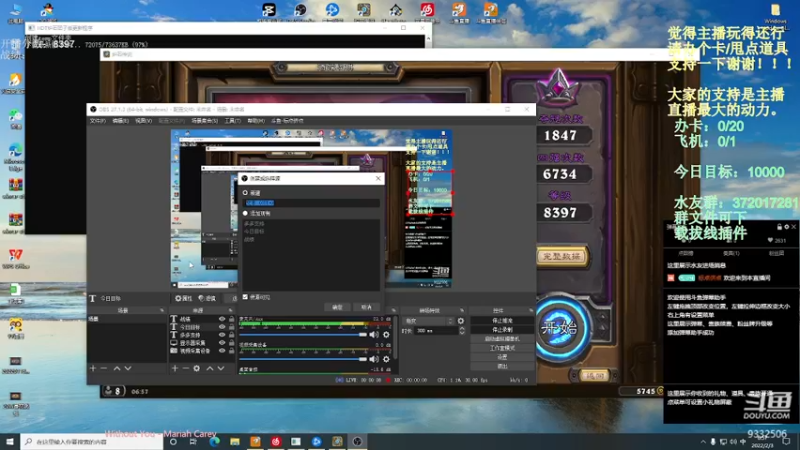Close the create source dialog with X
Screen dimensions: 800x450
click(x=378, y=178)
